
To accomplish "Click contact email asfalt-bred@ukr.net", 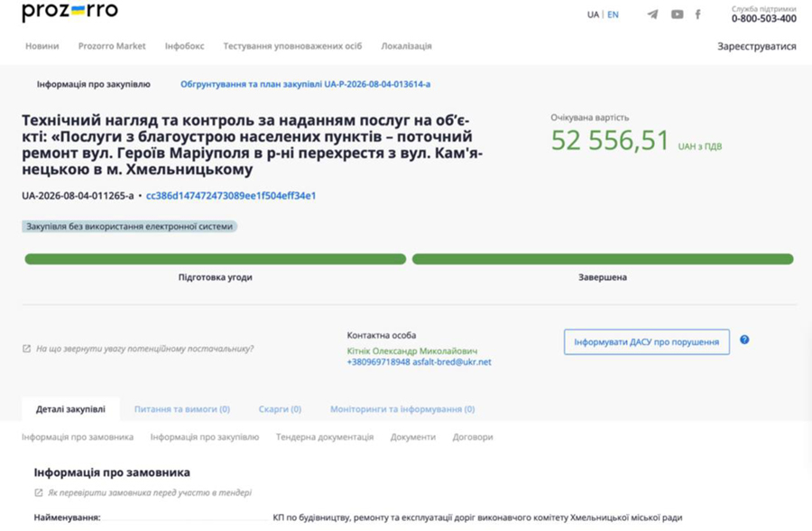I will click(x=452, y=362).
